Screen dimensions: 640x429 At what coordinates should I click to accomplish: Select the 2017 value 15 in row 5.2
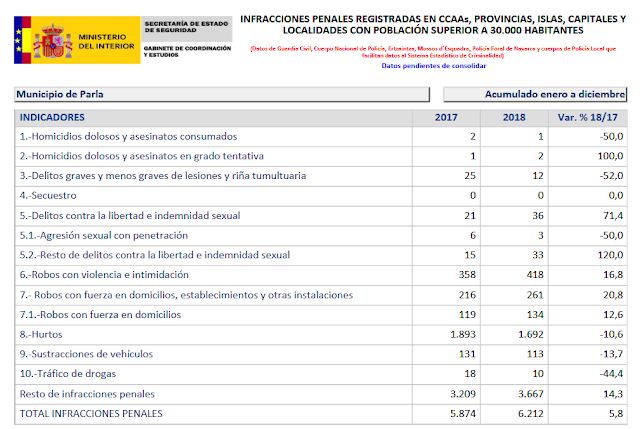click(470, 255)
